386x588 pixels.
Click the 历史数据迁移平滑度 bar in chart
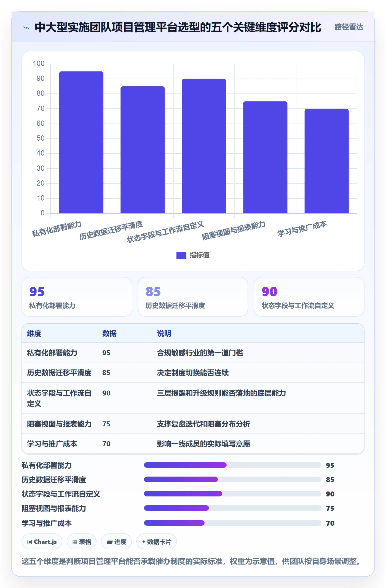143,150
